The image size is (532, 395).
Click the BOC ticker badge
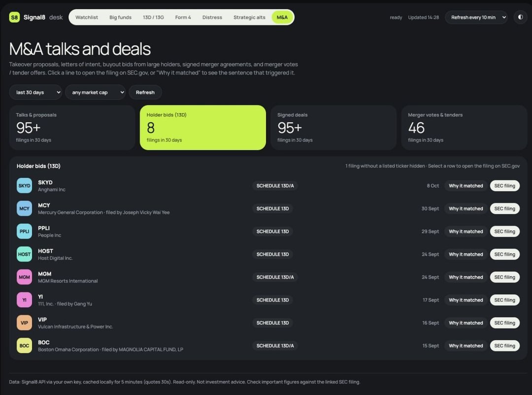coord(25,345)
